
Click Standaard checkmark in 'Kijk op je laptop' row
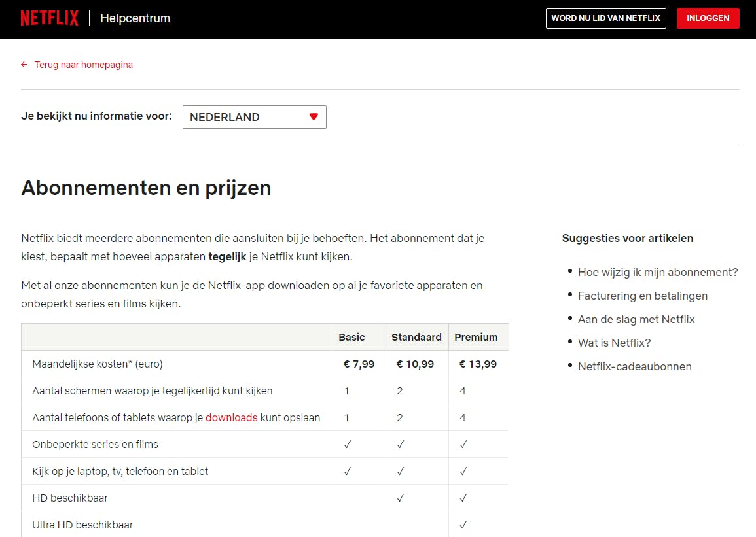[400, 471]
